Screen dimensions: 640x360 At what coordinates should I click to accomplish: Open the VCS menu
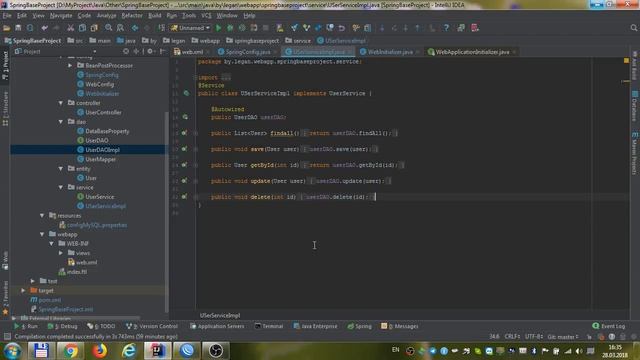(206, 16)
